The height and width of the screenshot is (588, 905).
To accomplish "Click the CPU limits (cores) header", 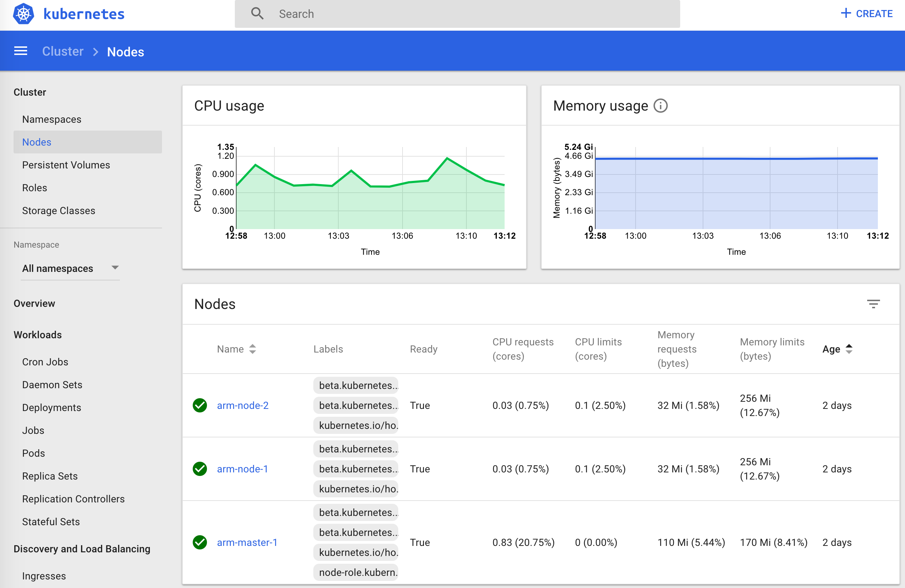I will point(598,349).
